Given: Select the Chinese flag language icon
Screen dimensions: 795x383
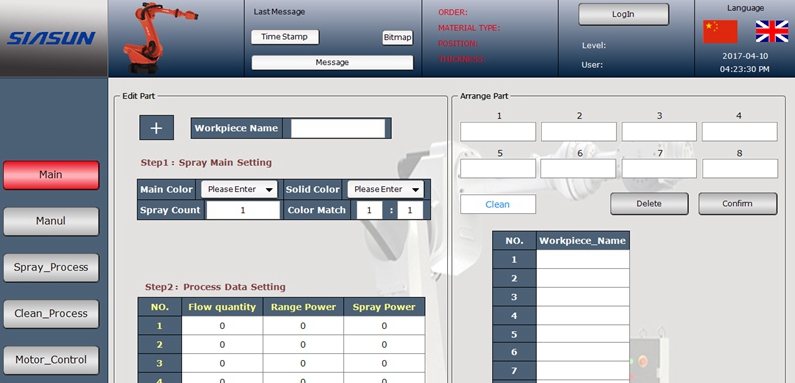Looking at the screenshot, I should point(720,31).
